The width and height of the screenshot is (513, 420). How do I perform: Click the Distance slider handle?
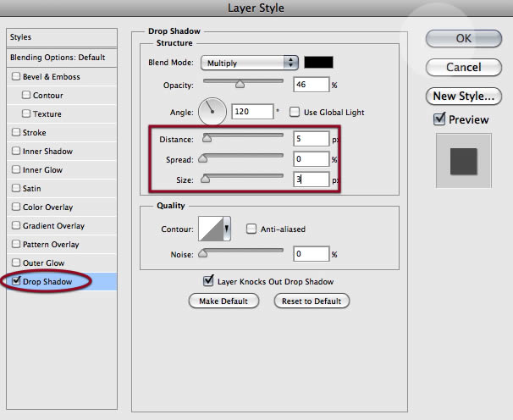[207, 138]
